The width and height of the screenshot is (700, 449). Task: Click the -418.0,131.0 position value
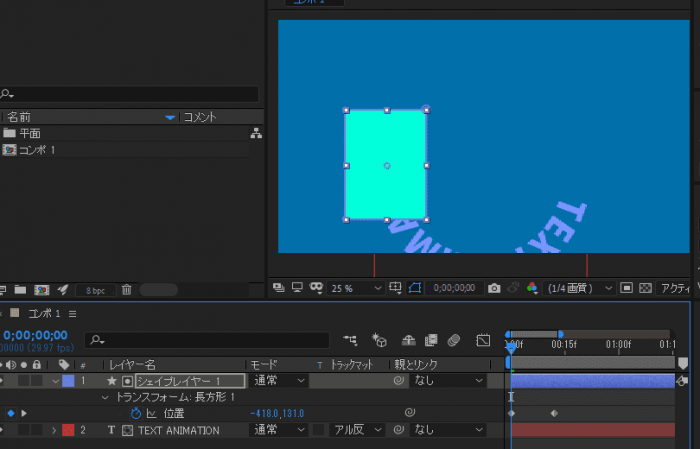[277, 413]
